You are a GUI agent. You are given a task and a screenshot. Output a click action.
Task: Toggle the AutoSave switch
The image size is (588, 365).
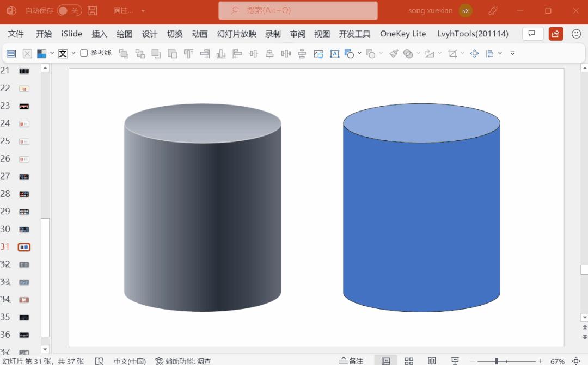coord(69,11)
